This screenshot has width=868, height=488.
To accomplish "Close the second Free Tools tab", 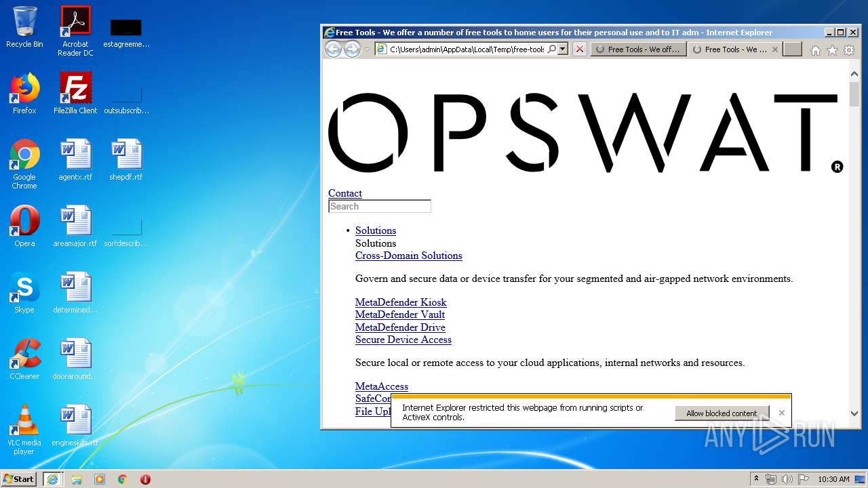I will coord(775,49).
